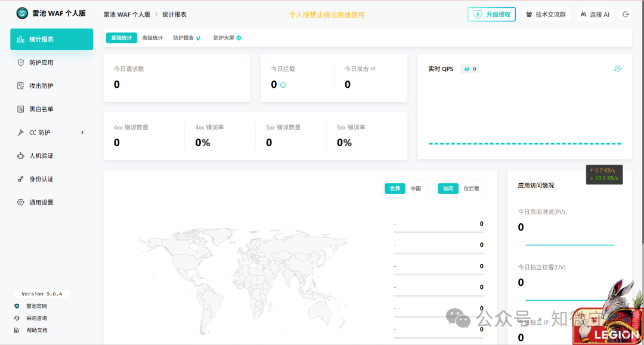Click the 黑白名单 list icon

coord(20,109)
